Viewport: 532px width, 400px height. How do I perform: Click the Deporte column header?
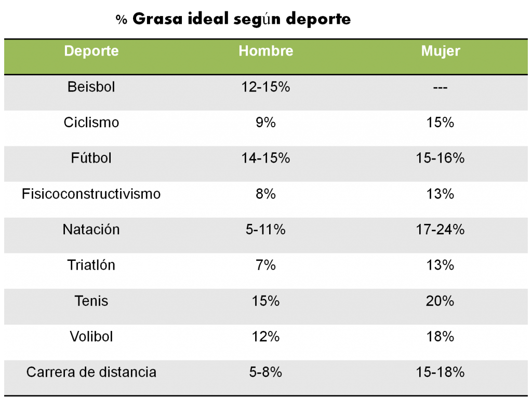click(x=91, y=51)
